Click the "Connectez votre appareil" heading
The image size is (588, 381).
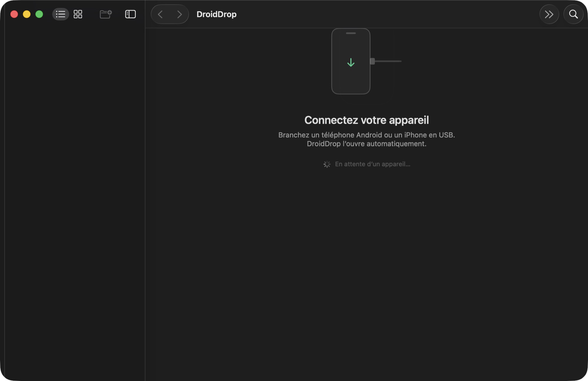click(367, 120)
